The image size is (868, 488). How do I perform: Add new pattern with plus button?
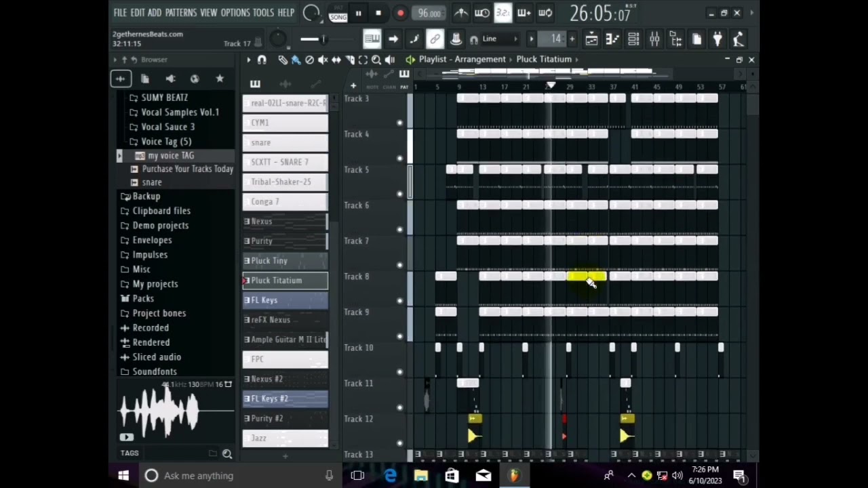pos(572,39)
